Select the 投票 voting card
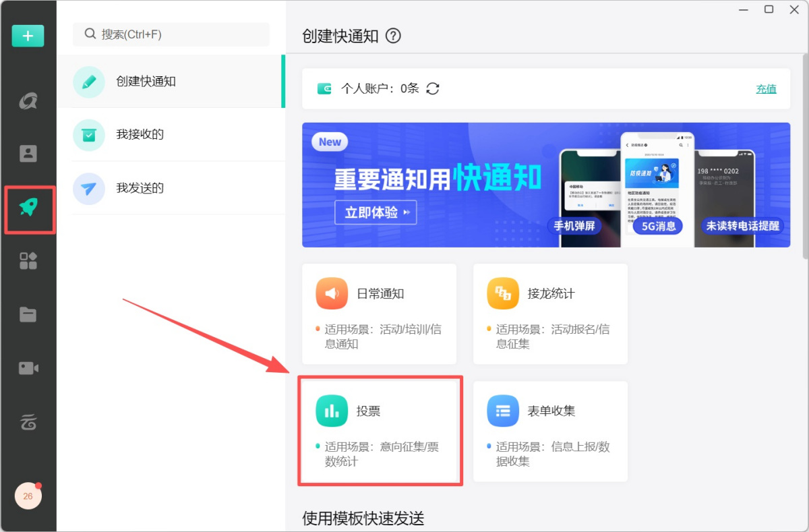809x532 pixels. pos(380,430)
